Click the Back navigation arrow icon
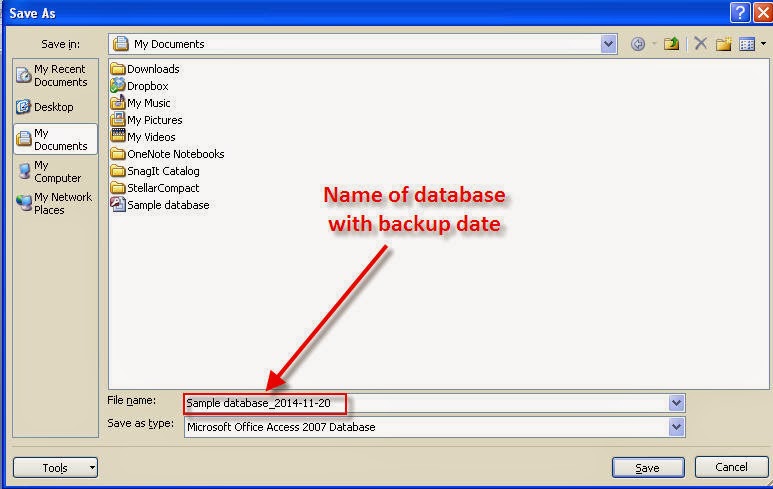Viewport: 773px width, 489px height. pos(637,44)
